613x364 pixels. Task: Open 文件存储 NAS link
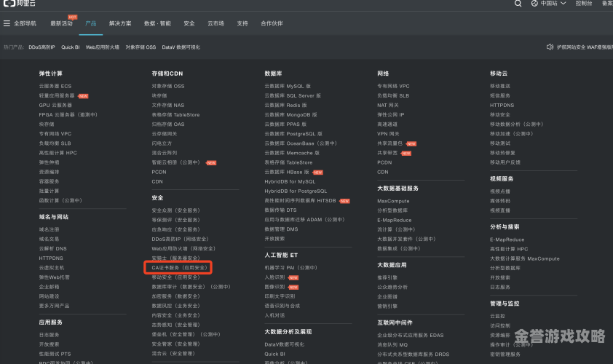coord(167,105)
